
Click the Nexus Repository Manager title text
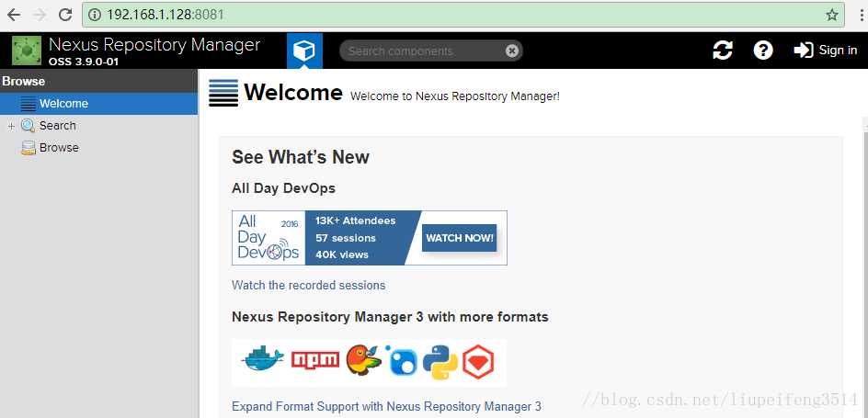coord(154,44)
